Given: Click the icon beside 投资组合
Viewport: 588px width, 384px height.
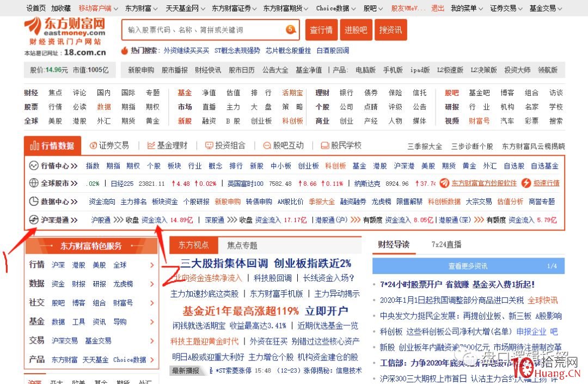Looking at the screenshot, I should pos(209,145).
